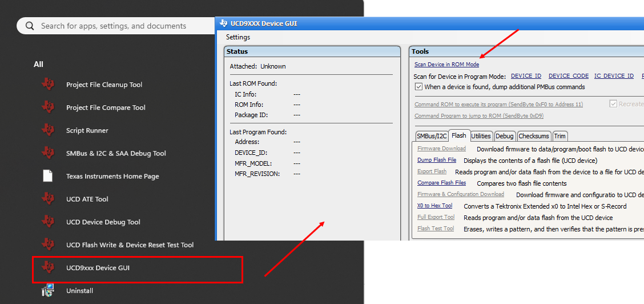644x304 pixels.
Task: Click the IC Info label in Status
Action: coord(245,94)
